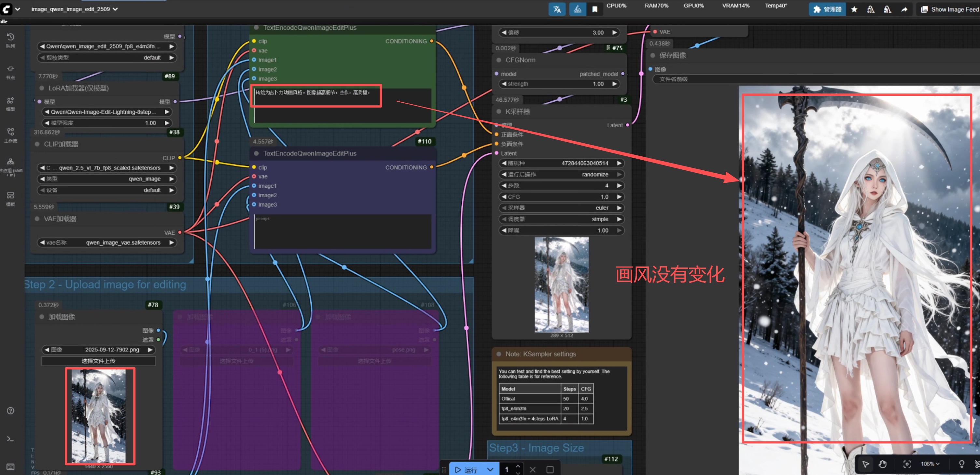
Task: Open the model library sidebar icon
Action: coord(10,103)
